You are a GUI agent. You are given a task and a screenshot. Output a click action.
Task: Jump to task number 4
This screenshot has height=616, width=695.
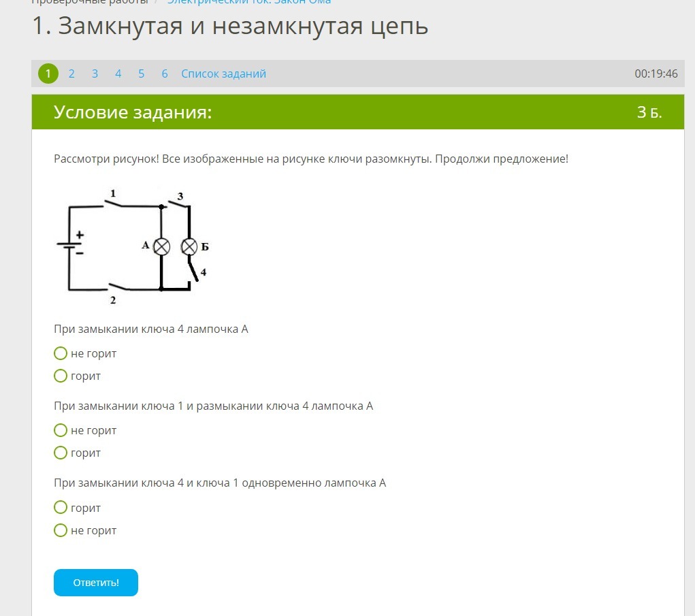[x=118, y=74]
